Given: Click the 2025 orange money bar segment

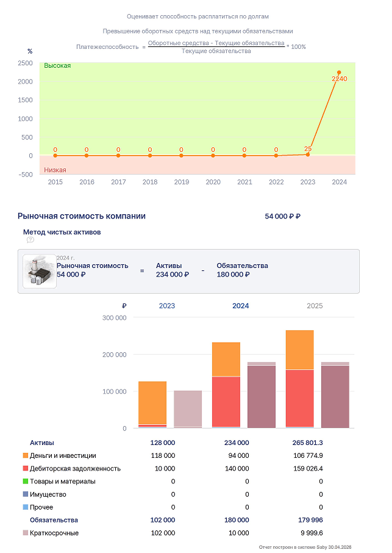Looking at the screenshot, I should point(300,350).
